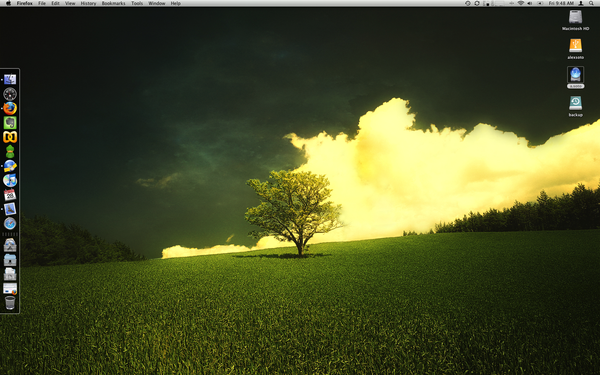Click the minimized Firefox window in Dock
This screenshot has width=600, height=375.
pyautogui.click(x=10, y=289)
